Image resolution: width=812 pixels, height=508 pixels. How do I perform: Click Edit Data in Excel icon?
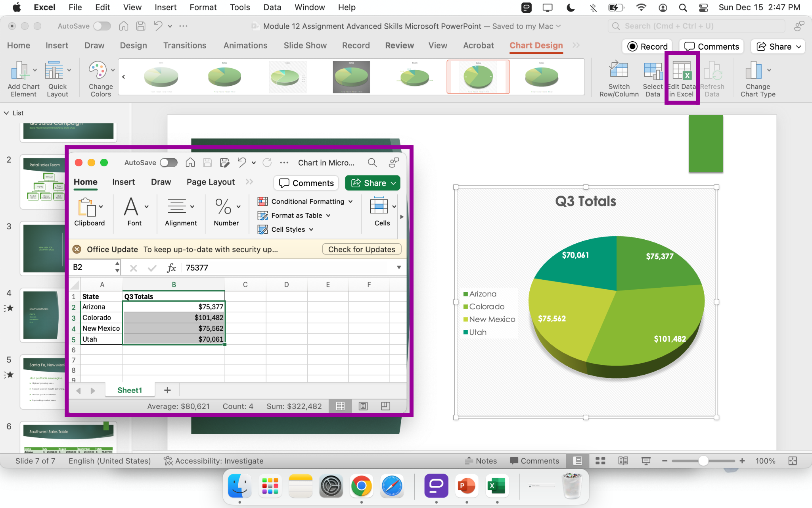(682, 70)
